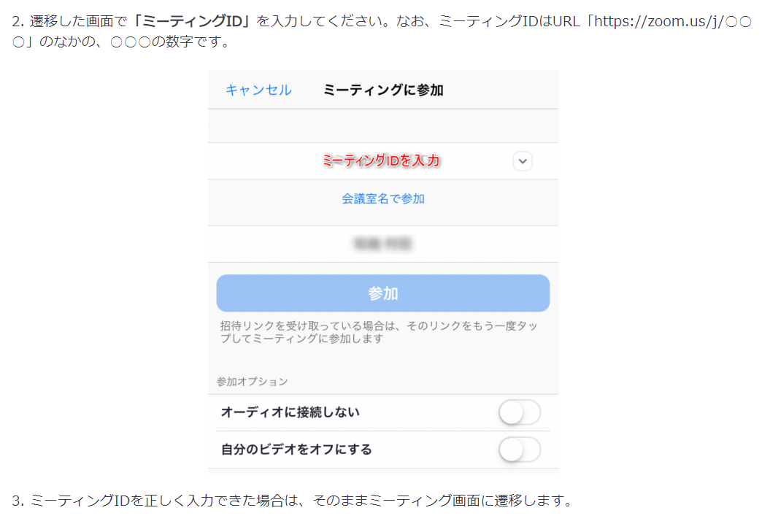Click the step 3 instruction text
The width and height of the screenshot is (762, 532).
292,500
